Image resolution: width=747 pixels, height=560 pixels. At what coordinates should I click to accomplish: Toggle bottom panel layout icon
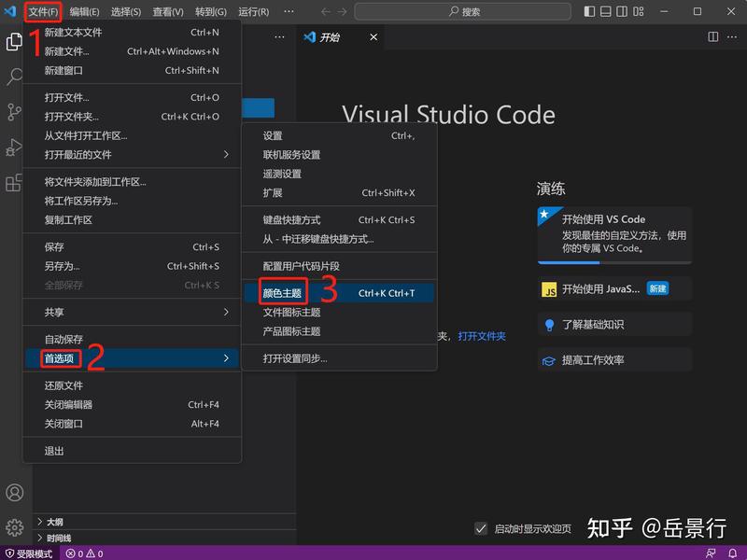(x=605, y=11)
